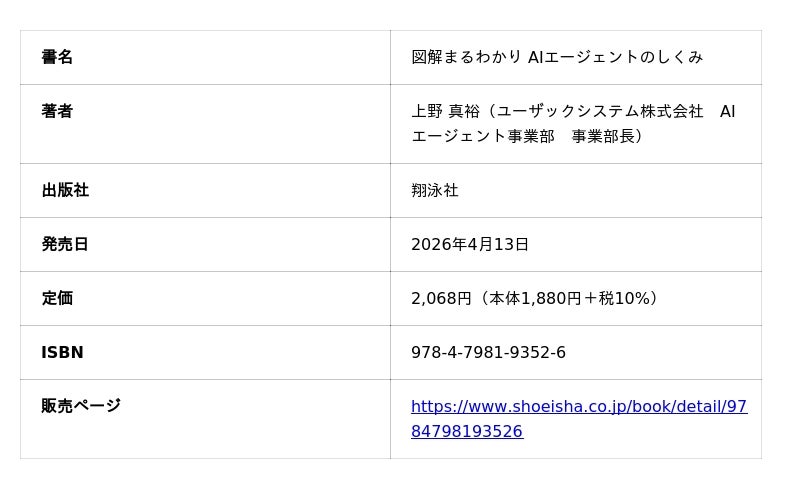Click the 発売日 row label

click(x=65, y=245)
